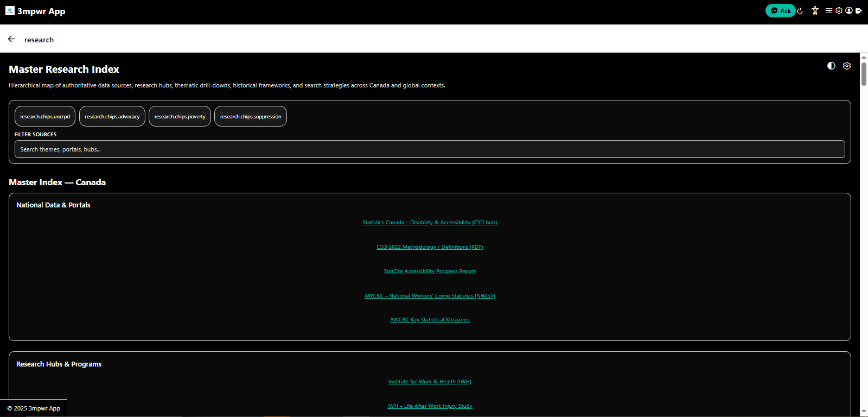Open the header menu lines icon
The height and width of the screenshot is (417, 868).
click(x=828, y=11)
